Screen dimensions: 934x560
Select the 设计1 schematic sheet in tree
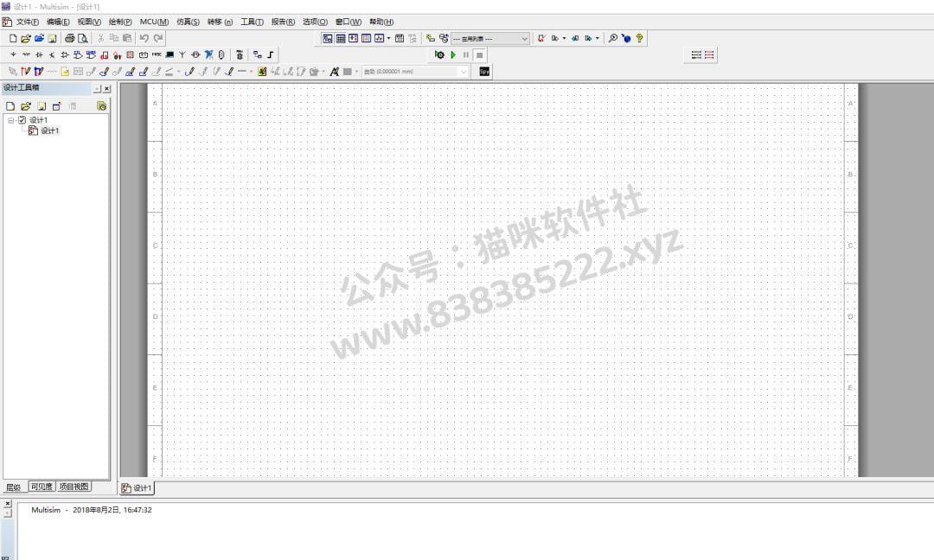(x=49, y=130)
